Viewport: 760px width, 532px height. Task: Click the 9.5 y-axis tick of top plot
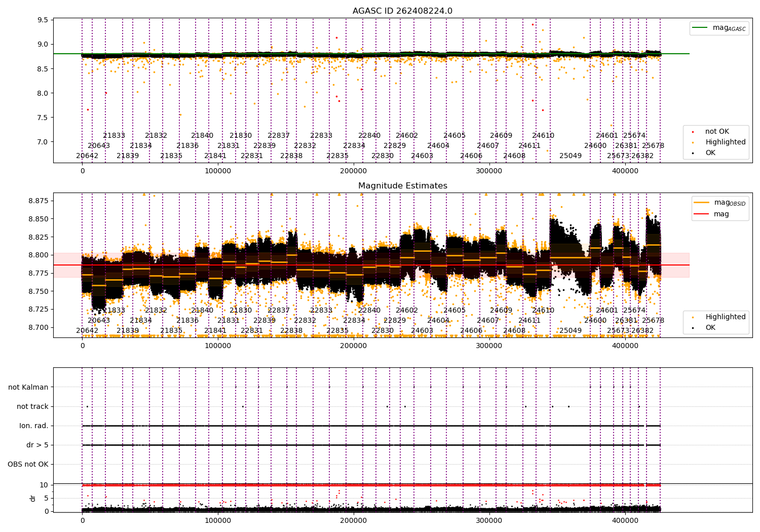pos(43,20)
